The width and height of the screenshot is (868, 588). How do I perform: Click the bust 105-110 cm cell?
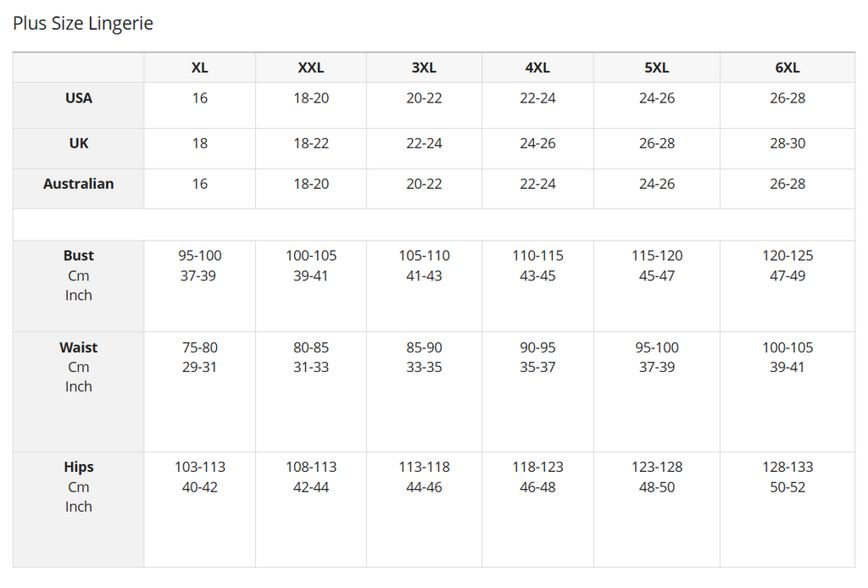click(x=424, y=256)
